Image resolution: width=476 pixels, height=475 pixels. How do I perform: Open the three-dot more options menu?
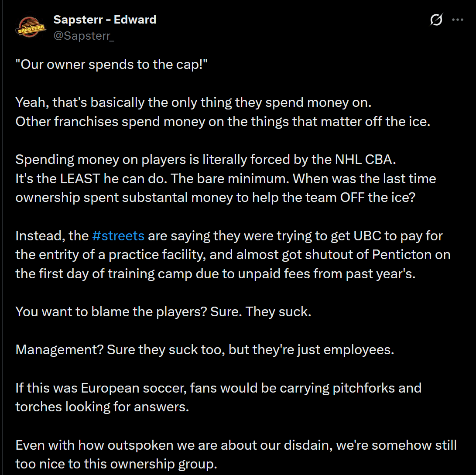click(458, 20)
